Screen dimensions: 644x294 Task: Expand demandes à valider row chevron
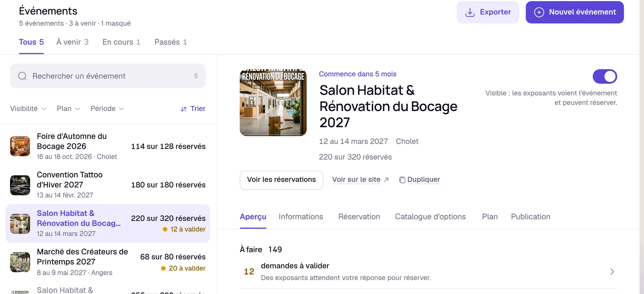tap(612, 272)
